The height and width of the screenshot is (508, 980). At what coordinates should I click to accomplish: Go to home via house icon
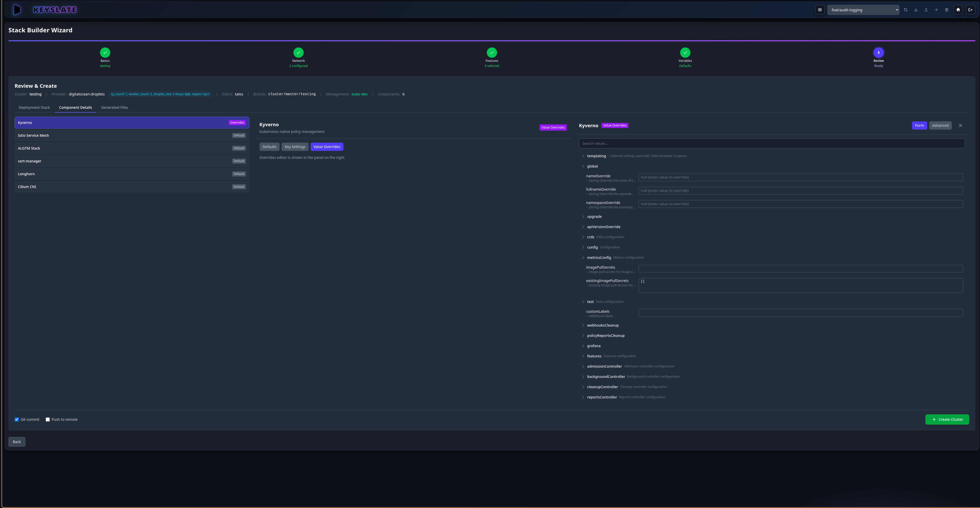point(958,10)
